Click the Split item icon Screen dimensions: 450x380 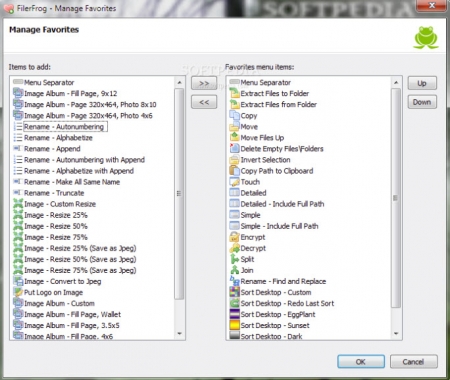click(235, 259)
